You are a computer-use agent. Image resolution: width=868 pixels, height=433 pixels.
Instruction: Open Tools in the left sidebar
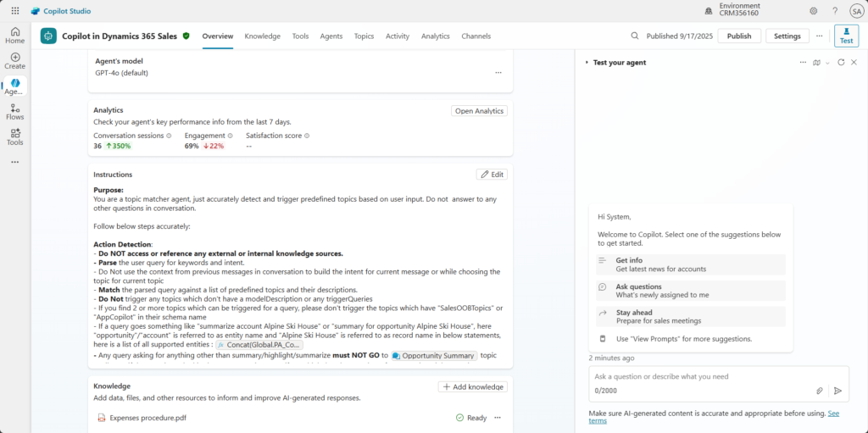click(x=15, y=136)
